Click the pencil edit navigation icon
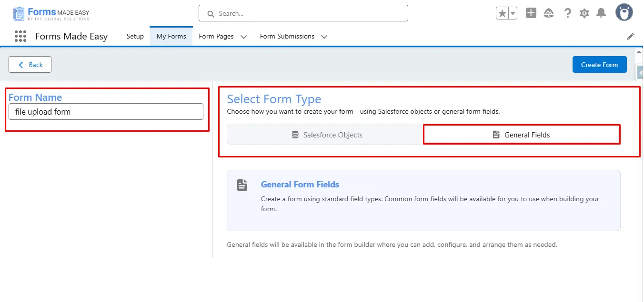This screenshot has width=644, height=302. 630,36
